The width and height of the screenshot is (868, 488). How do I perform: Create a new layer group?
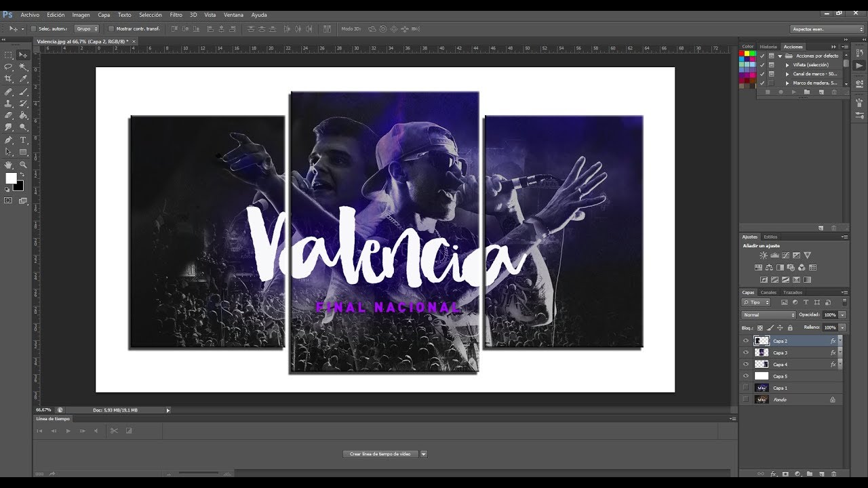click(x=809, y=474)
